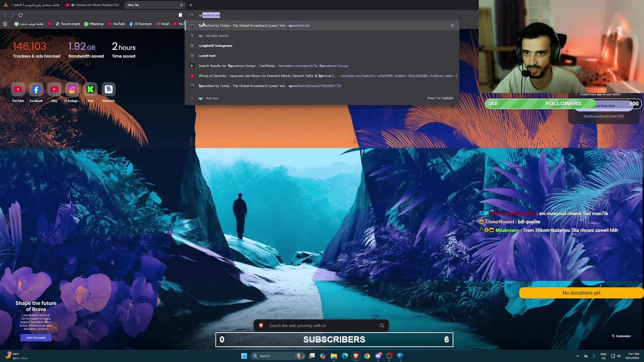
Task: Open the 24°C weather widget
Action: coord(17,356)
